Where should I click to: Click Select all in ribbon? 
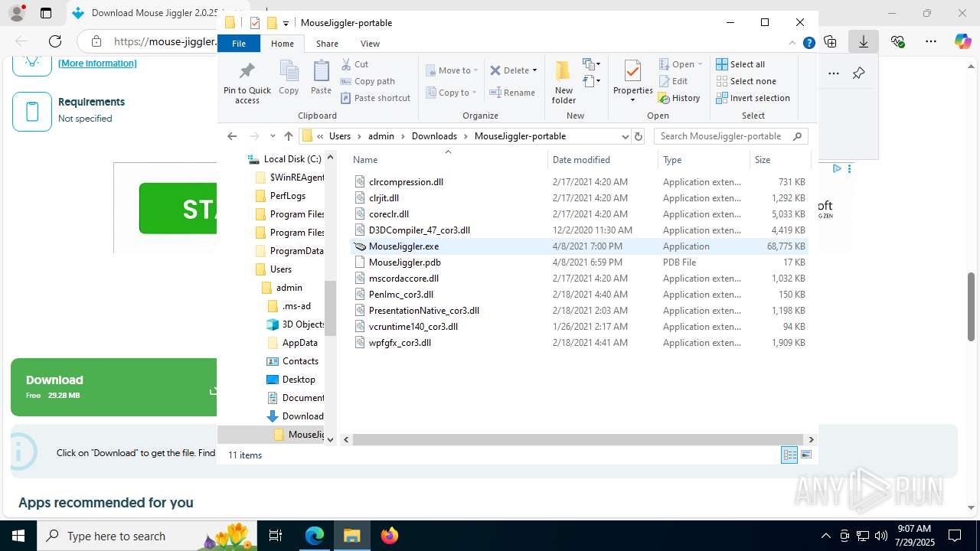click(x=740, y=64)
